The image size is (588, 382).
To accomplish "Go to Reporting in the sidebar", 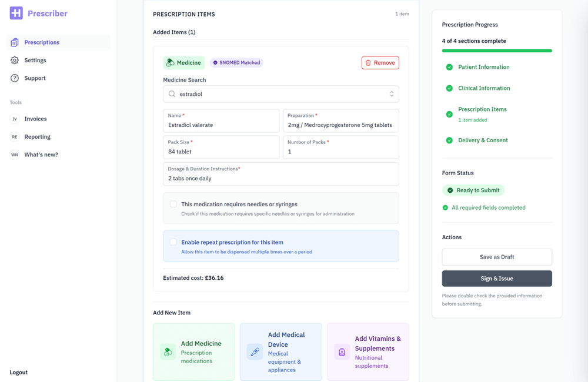I will point(37,137).
